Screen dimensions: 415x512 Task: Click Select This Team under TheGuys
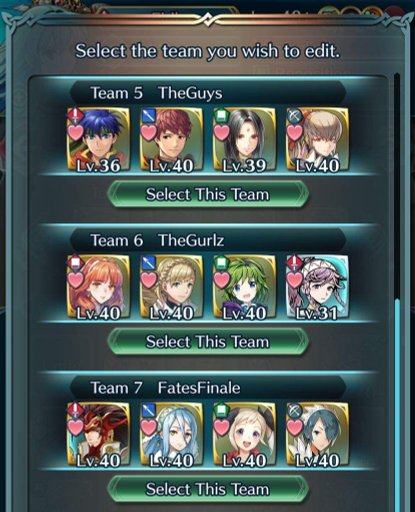[x=207, y=194]
